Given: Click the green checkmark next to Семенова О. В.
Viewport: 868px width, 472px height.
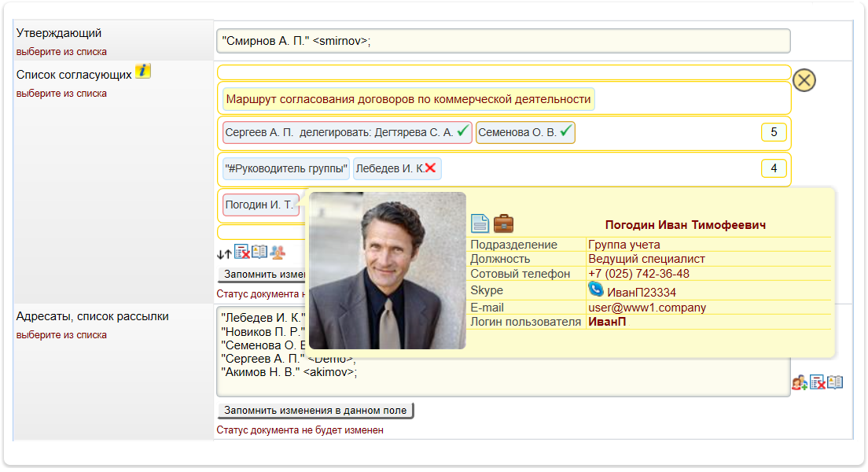Looking at the screenshot, I should coord(565,132).
